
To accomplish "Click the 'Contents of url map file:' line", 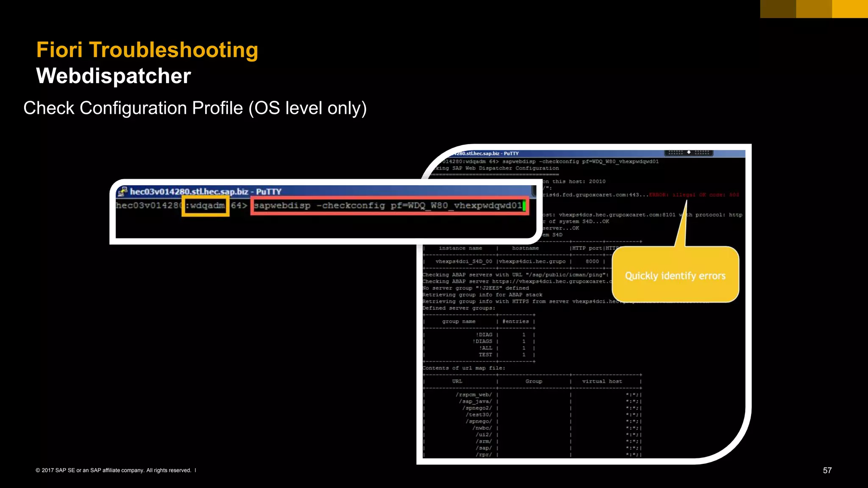I will pos(464,368).
